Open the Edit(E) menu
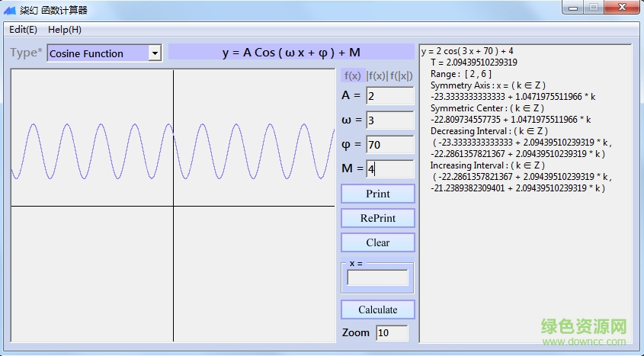The width and height of the screenshot is (644, 356). pyautogui.click(x=23, y=30)
